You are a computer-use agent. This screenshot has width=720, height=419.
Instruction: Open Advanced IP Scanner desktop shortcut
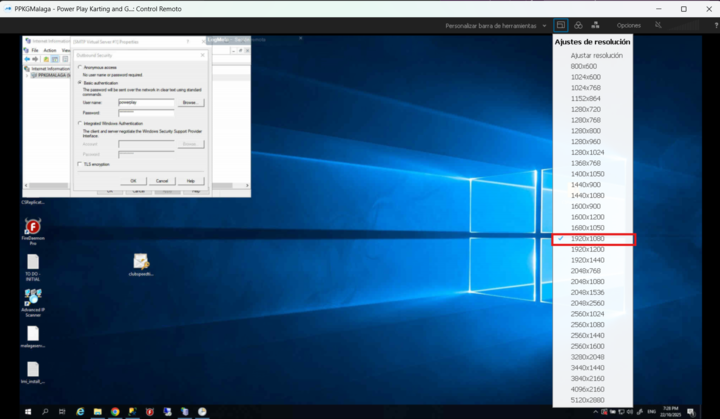coord(33,298)
